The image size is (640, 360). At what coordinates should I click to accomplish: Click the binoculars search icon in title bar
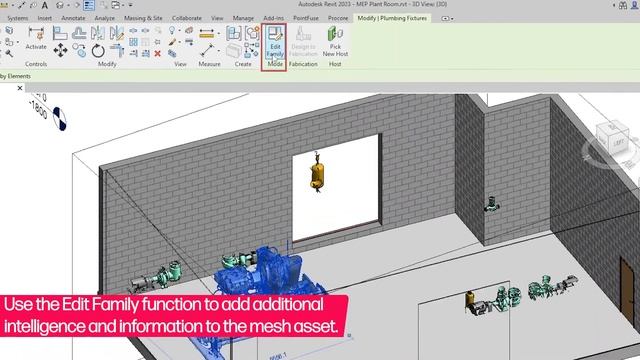point(623,5)
